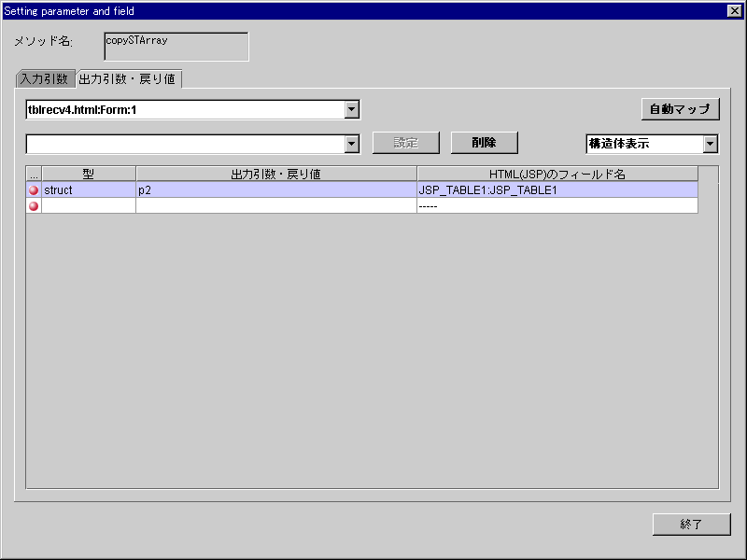This screenshot has width=747, height=560.
Task: Select the 出力引数・戻り値 tab
Action: tap(128, 79)
